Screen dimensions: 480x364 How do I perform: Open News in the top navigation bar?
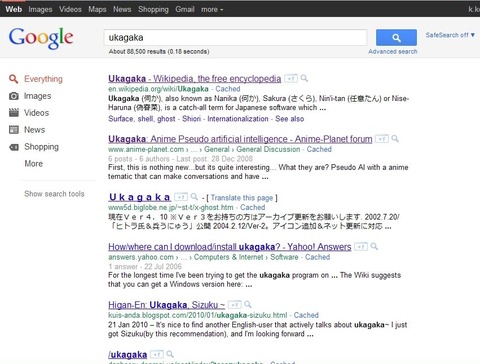click(x=122, y=9)
